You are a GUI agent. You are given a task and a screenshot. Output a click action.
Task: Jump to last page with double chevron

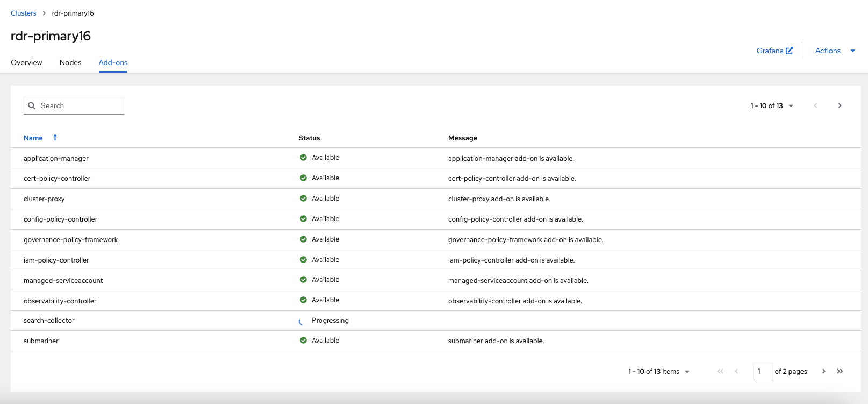tap(840, 371)
